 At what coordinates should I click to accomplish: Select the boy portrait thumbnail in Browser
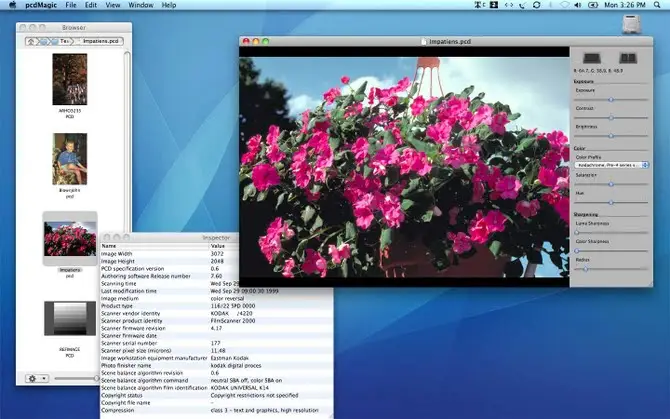point(70,159)
